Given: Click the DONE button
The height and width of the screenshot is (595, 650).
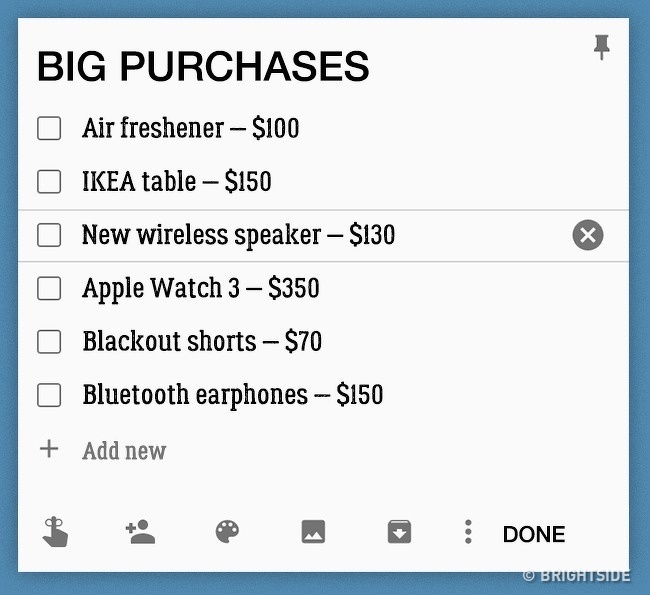Looking at the screenshot, I should (534, 534).
